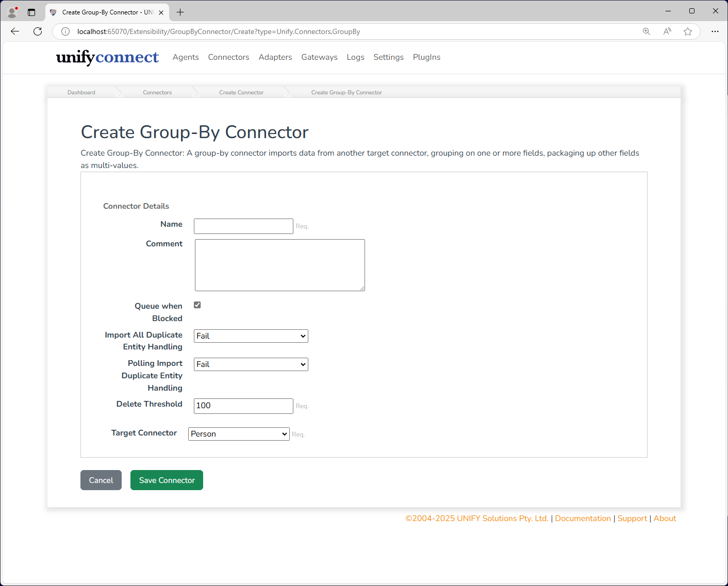728x586 pixels.
Task: Open the Documentation footer link
Action: click(x=583, y=518)
